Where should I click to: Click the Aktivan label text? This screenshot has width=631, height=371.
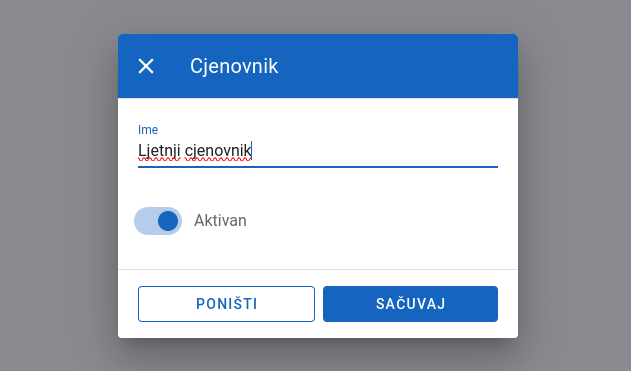[220, 221]
